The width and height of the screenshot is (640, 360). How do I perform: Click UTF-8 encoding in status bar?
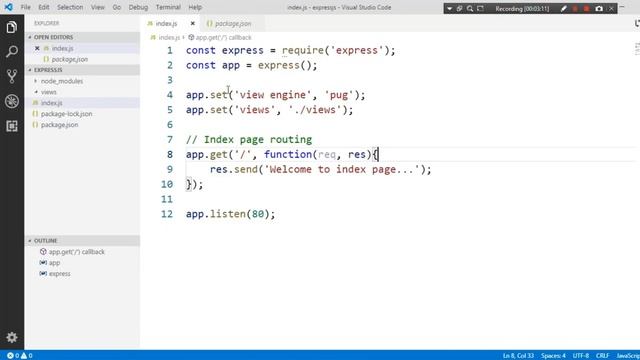click(581, 356)
